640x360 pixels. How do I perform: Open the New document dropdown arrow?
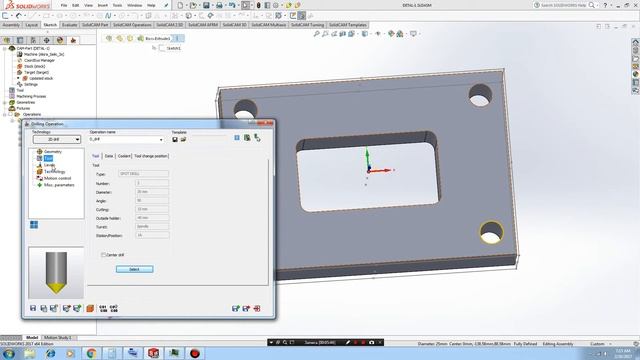tap(186, 5)
